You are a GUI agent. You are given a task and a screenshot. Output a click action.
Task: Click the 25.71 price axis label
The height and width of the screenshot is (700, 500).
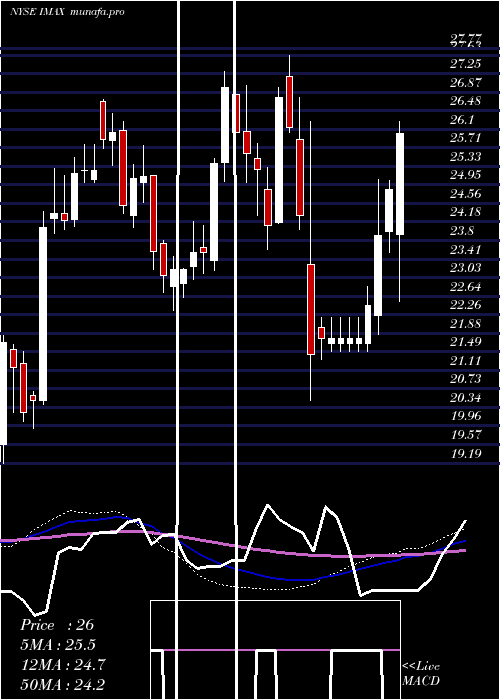tap(465, 138)
